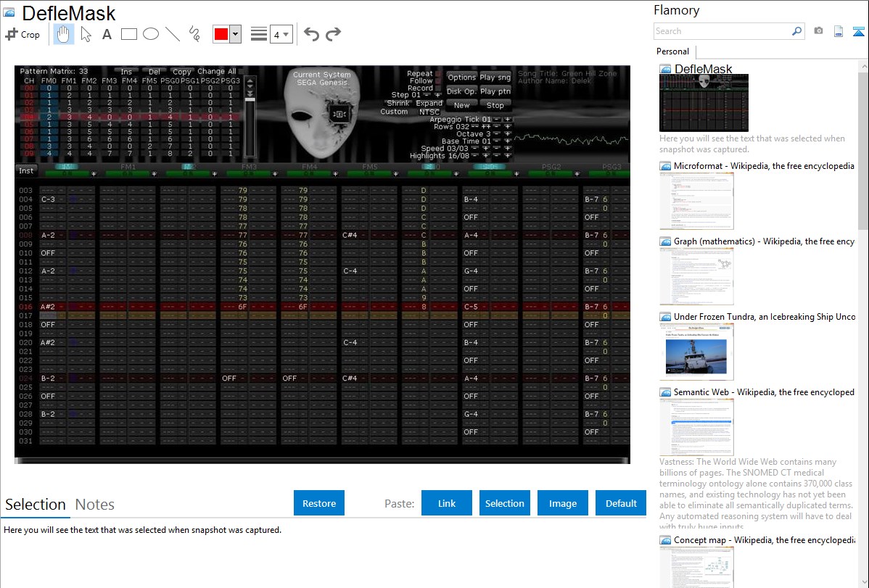This screenshot has height=588, width=869.
Task: Click the icon beside Semantic Web entry
Action: tap(665, 392)
